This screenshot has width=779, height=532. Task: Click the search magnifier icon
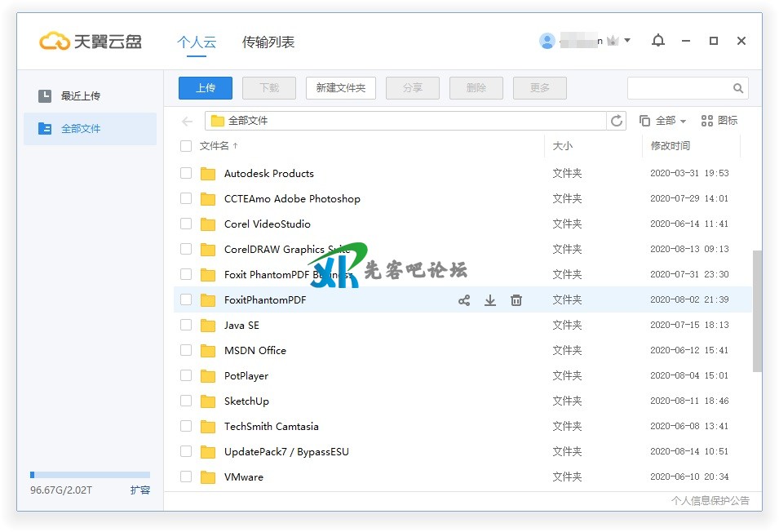click(x=737, y=88)
